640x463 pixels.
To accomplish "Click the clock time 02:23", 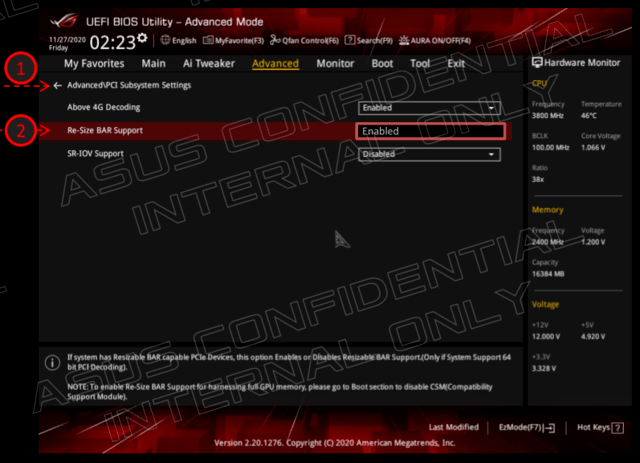I will point(112,42).
